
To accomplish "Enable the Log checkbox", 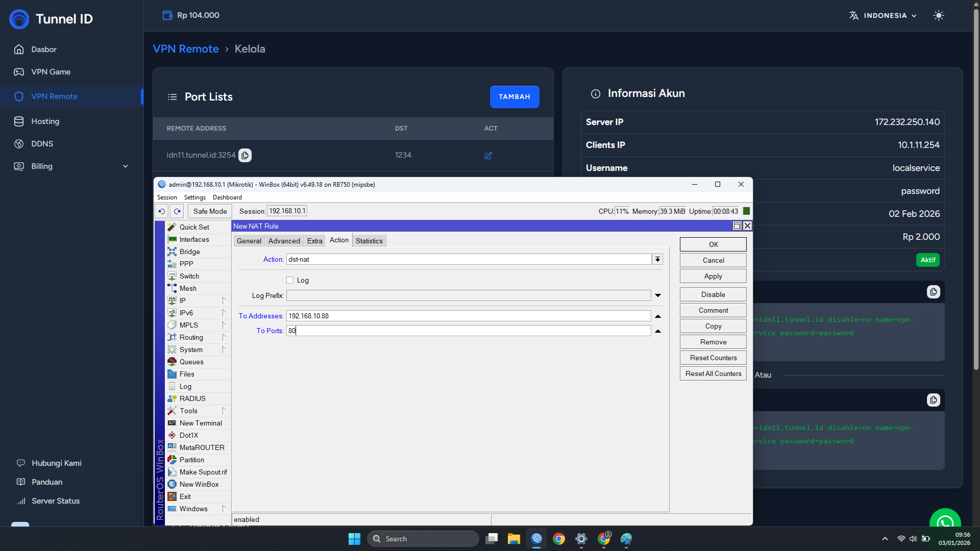I will click(x=290, y=280).
